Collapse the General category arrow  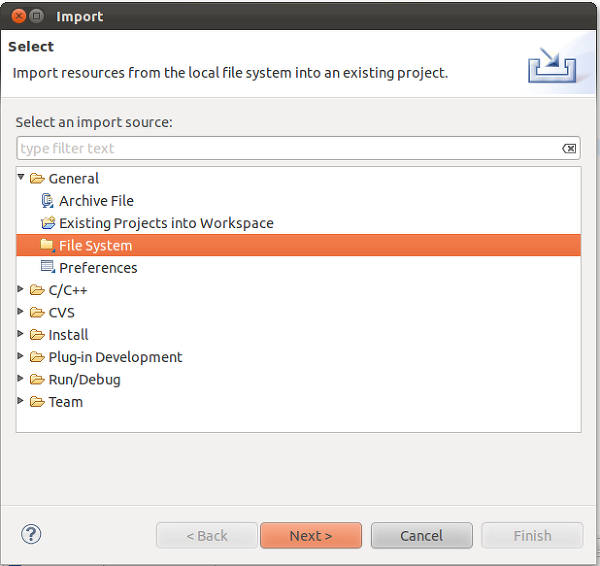pyautogui.click(x=21, y=177)
